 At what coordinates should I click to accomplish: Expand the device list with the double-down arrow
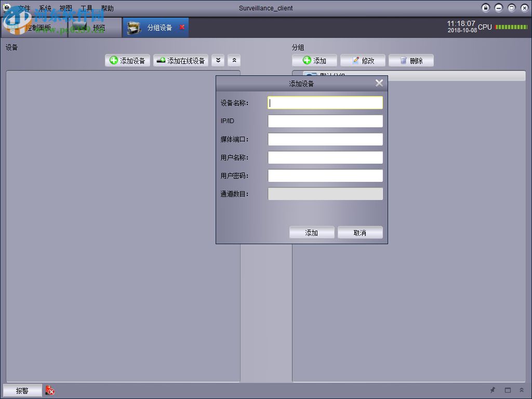tap(218, 60)
